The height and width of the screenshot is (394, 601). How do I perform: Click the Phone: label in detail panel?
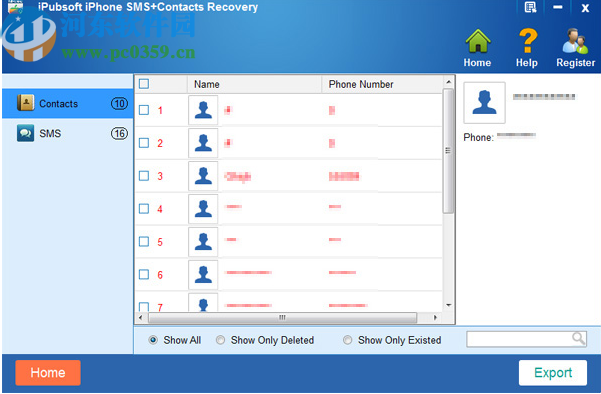coord(478,137)
